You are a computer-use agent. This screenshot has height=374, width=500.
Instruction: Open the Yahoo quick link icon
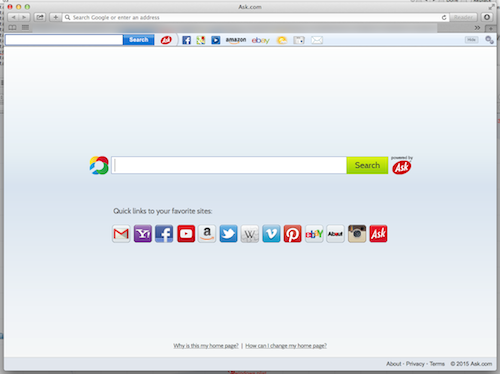[143, 234]
